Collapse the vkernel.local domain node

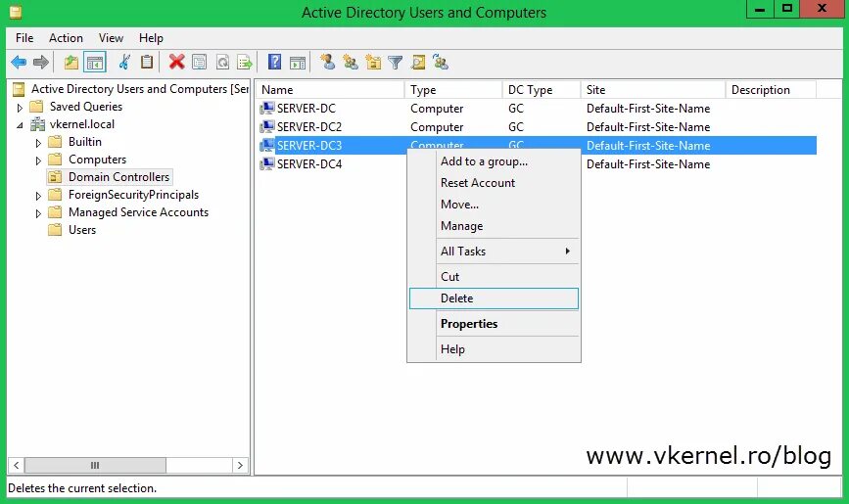click(20, 125)
